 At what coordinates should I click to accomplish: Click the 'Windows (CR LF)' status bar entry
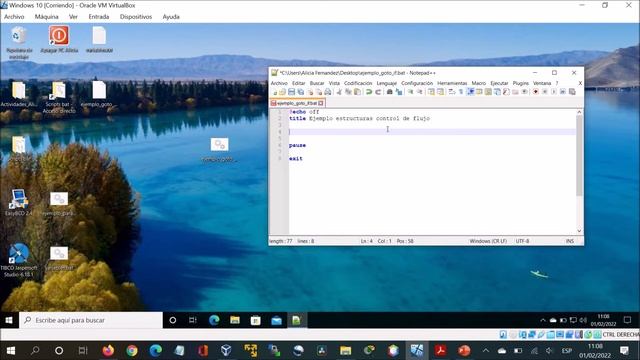coord(488,241)
